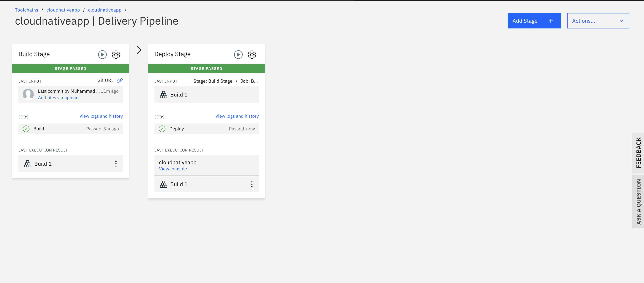Open Deploy Stage gear settings

click(x=252, y=54)
